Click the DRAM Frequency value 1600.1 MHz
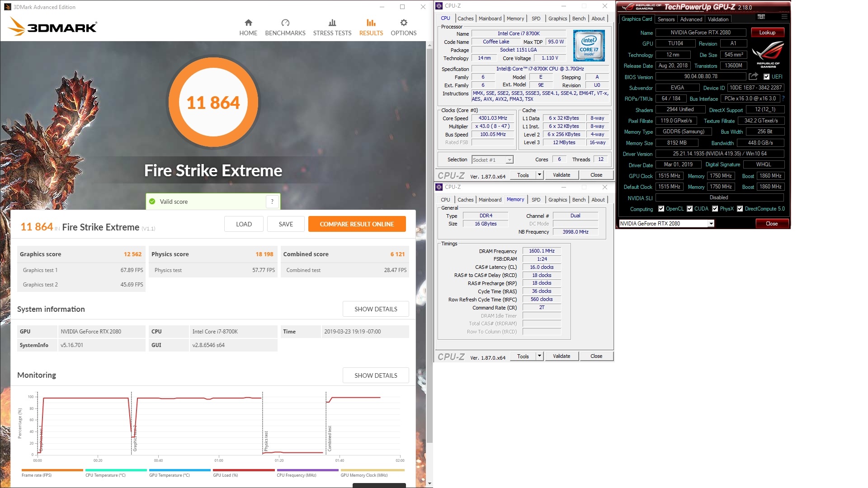Image resolution: width=868 pixels, height=488 pixels. tap(542, 251)
